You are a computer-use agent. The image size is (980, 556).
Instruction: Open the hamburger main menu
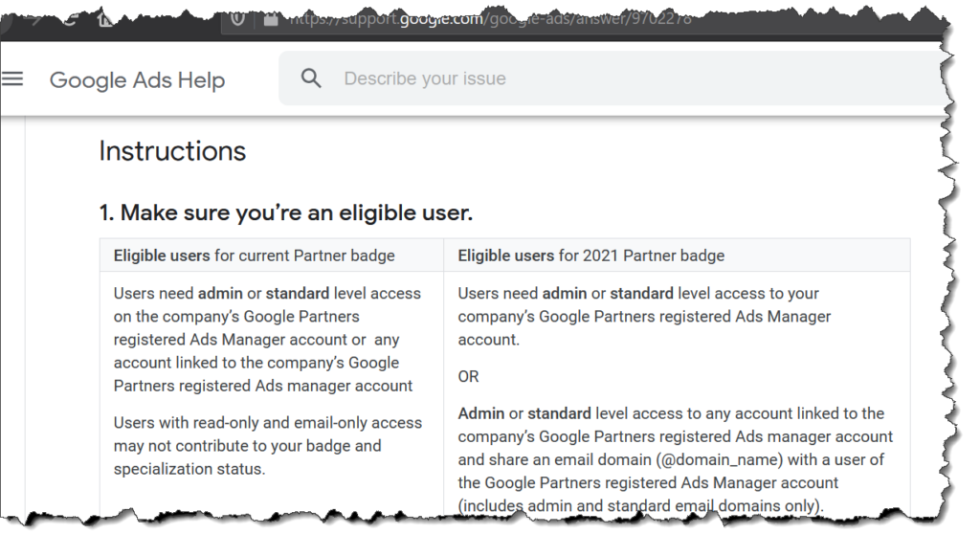(11, 78)
